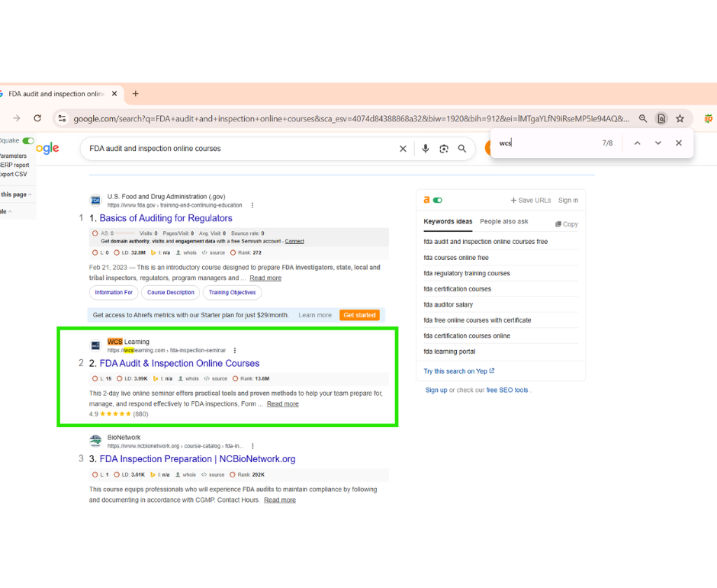Click keyword 'fda auditor salary'
Image resolution: width=717 pixels, height=588 pixels.
[449, 304]
